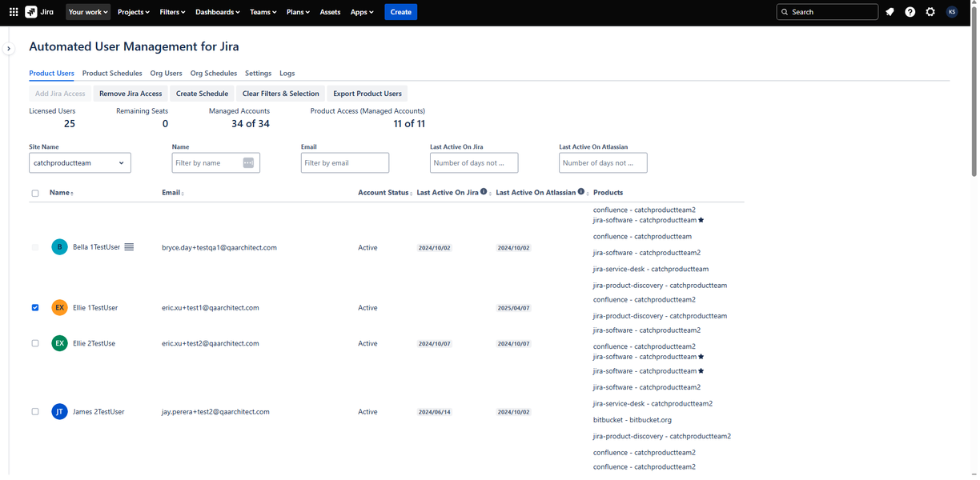The height and width of the screenshot is (480, 980).
Task: Focus the Filter by name field
Action: 216,162
